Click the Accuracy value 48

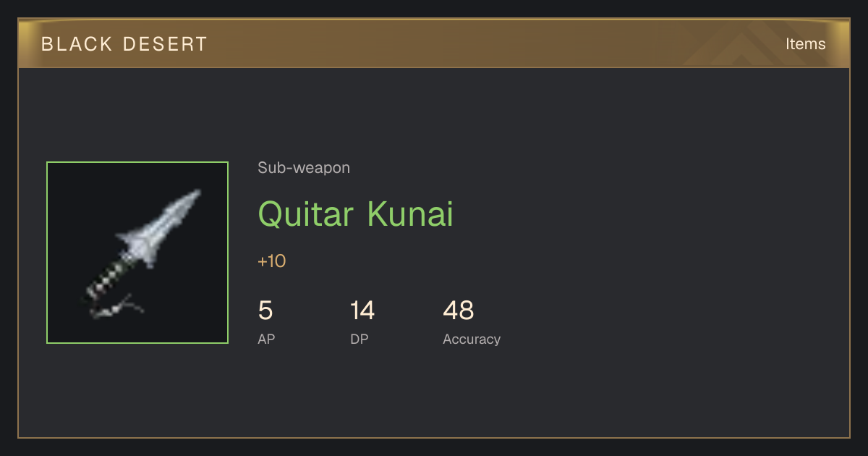pyautogui.click(x=459, y=311)
